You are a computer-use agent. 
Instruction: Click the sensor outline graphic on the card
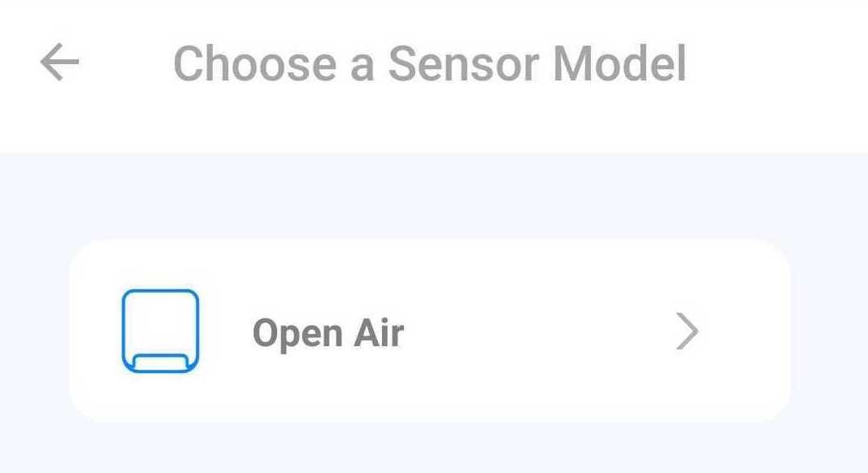click(161, 330)
